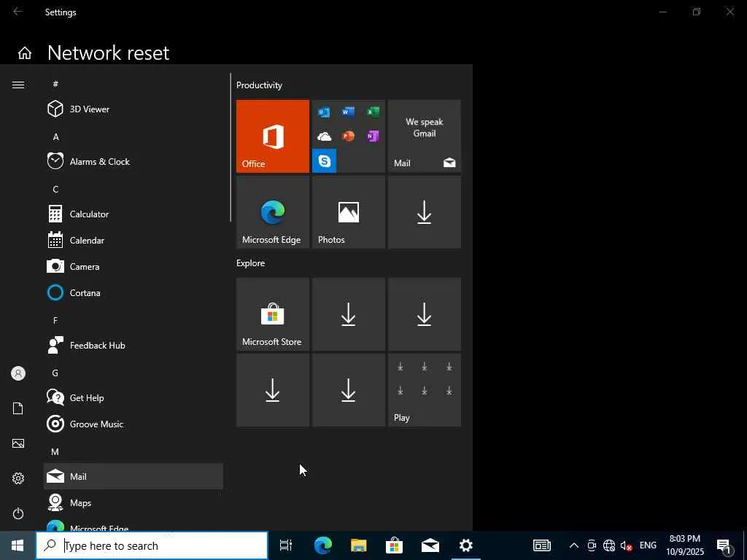Image resolution: width=747 pixels, height=560 pixels.
Task: Open the clock showing 8:03 PM
Action: click(685, 545)
